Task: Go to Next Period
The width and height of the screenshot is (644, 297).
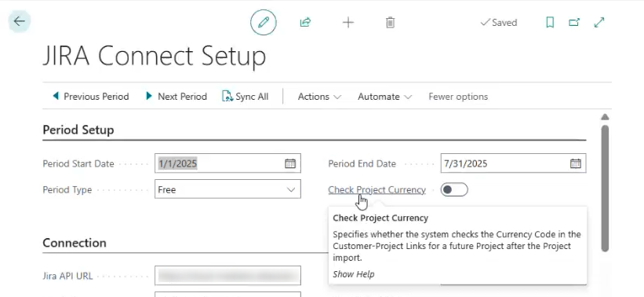Action: (176, 97)
